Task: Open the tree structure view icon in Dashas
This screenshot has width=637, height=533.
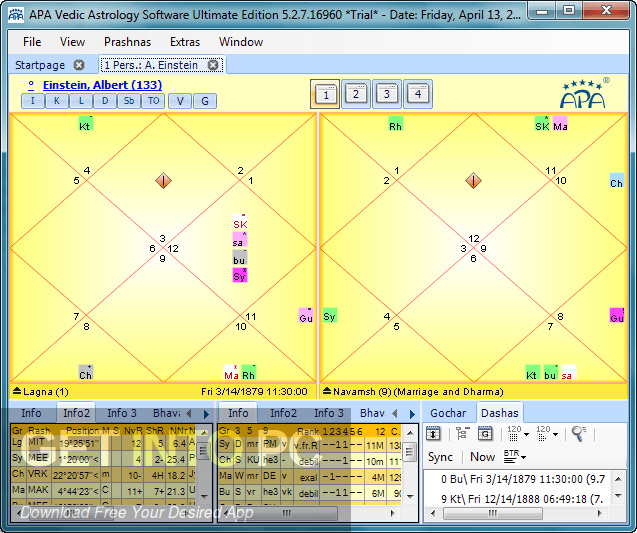Action: [462, 433]
